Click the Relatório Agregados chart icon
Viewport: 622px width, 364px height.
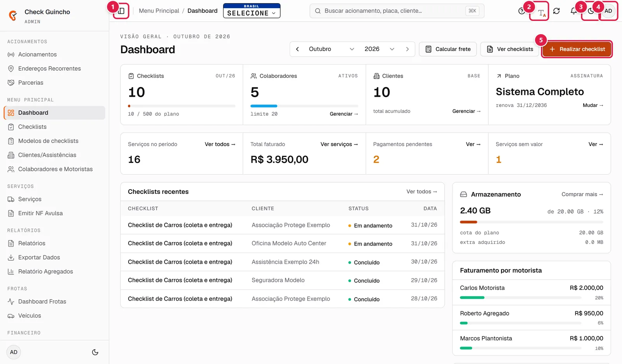tap(11, 272)
